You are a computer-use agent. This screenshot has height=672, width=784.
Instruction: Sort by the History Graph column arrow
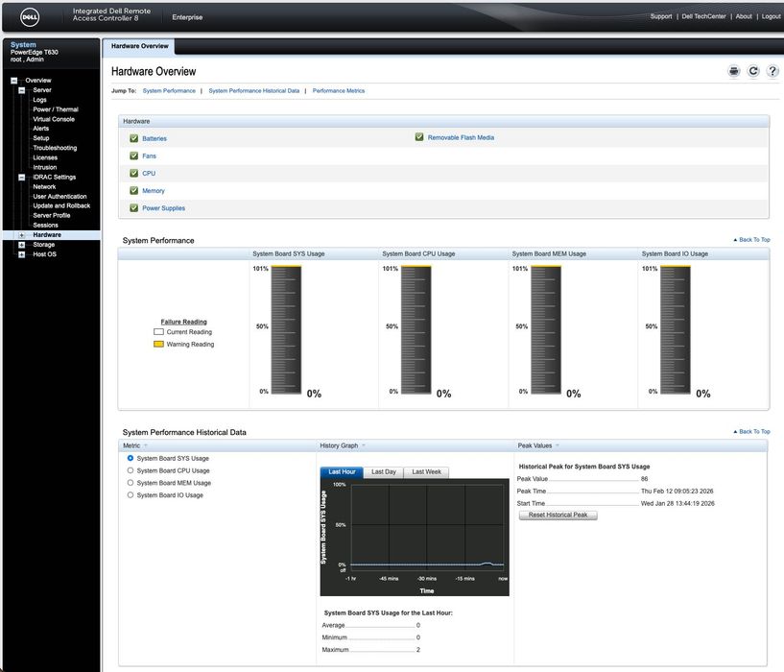364,445
